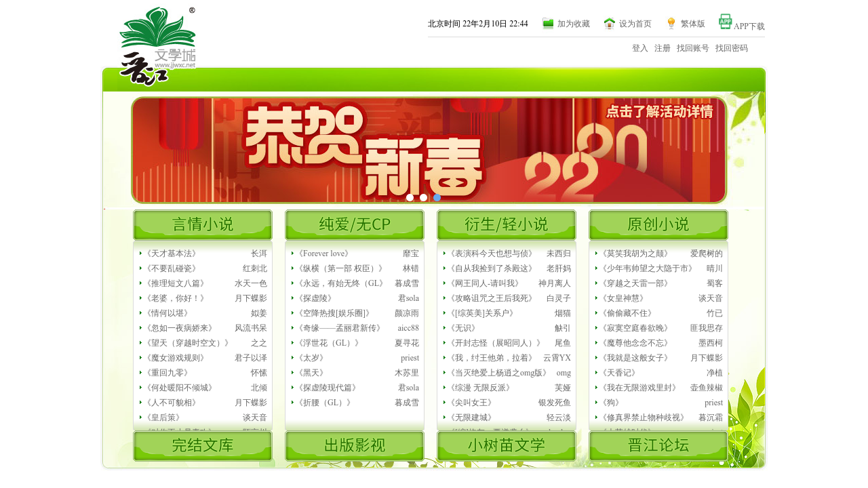The height and width of the screenshot is (488, 868).
Task: Open novel 《偷偷藏不住》
Action: (626, 313)
